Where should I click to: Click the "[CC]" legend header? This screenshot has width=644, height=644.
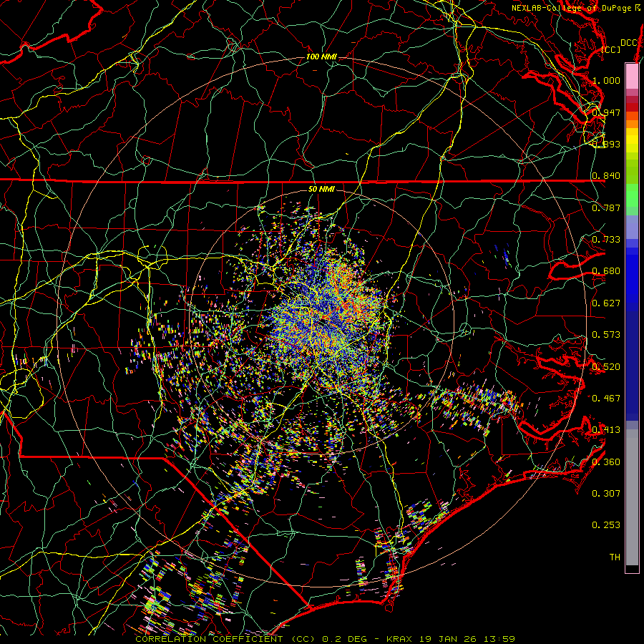[x=611, y=49]
